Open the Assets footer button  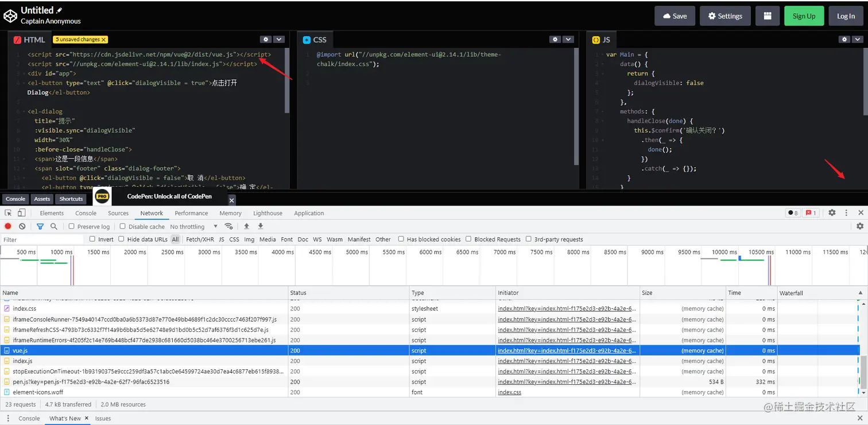coord(42,199)
